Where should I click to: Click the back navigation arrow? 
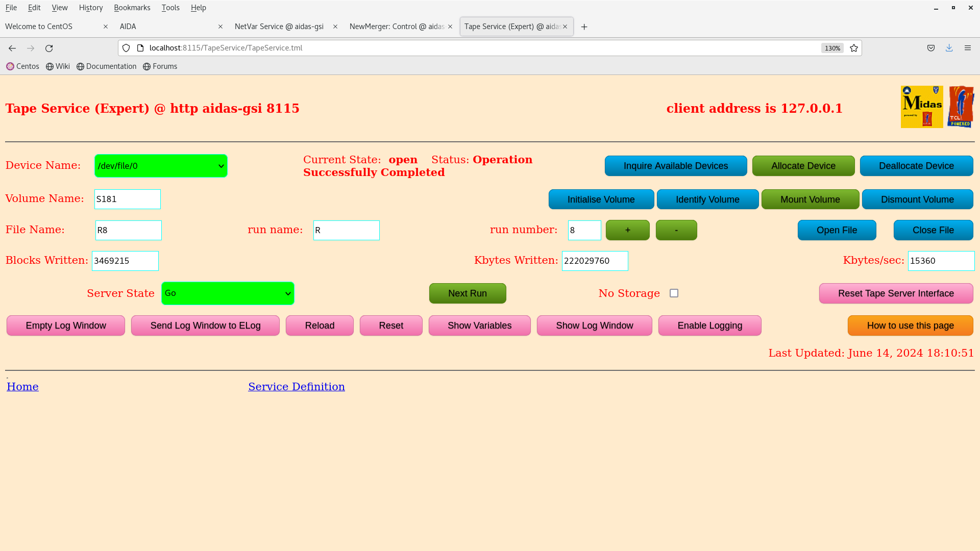(12, 48)
